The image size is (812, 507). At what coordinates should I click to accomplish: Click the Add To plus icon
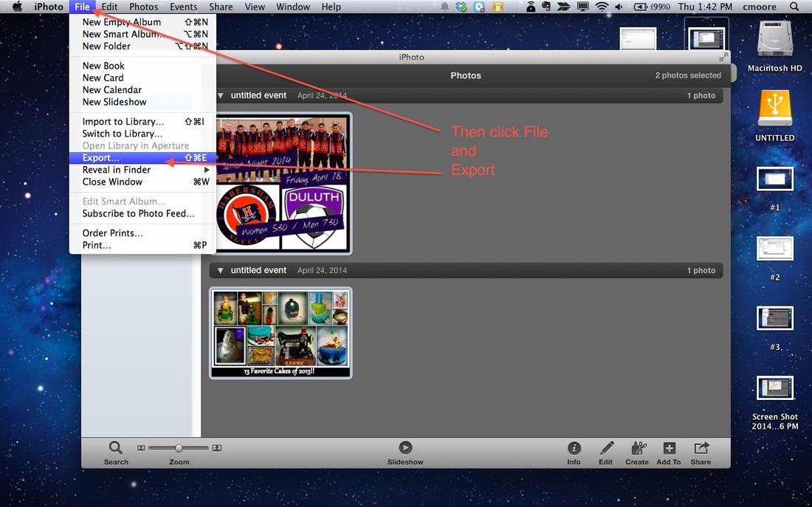(669, 448)
